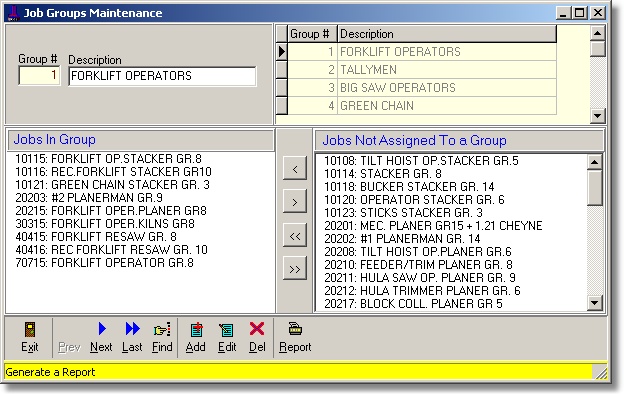Select job 10108: TILT HOIST OP.STACKER GR.5
This screenshot has width=624, height=396.
pyautogui.click(x=421, y=161)
